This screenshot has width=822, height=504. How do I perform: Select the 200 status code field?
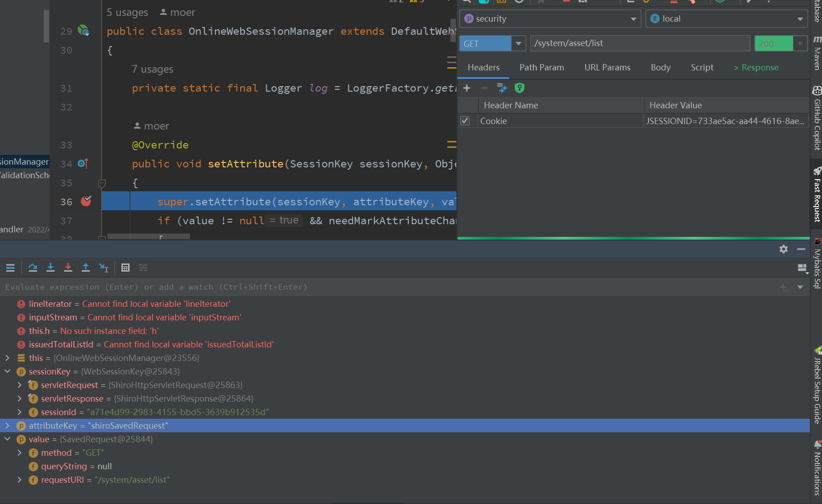[774, 43]
